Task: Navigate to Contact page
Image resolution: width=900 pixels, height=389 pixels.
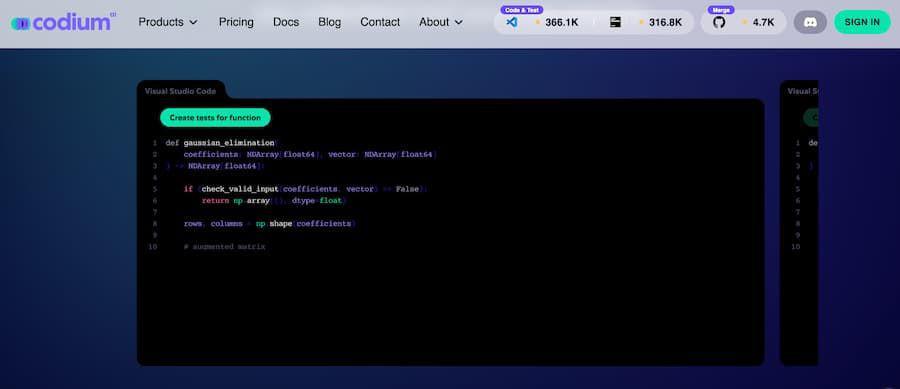Action: point(380,22)
